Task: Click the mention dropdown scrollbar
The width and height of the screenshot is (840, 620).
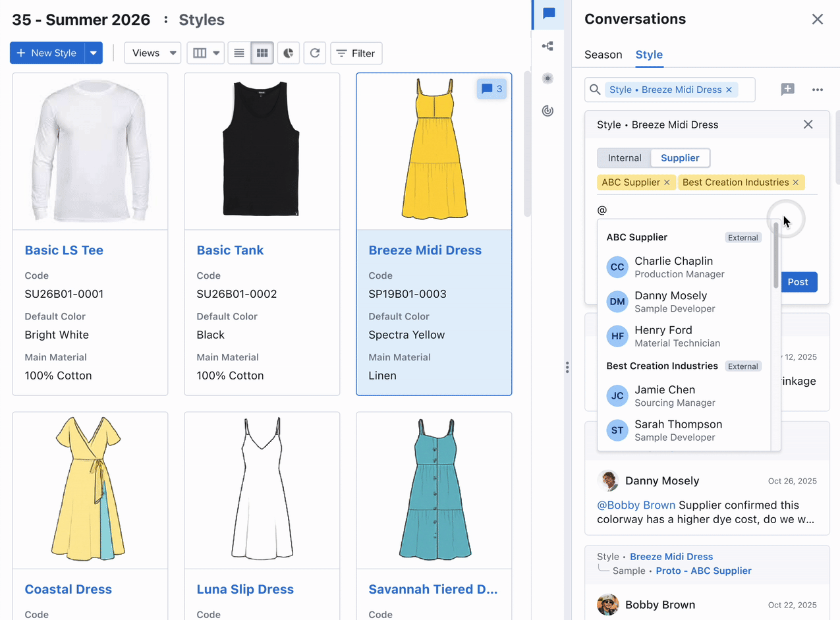Action: click(x=776, y=256)
